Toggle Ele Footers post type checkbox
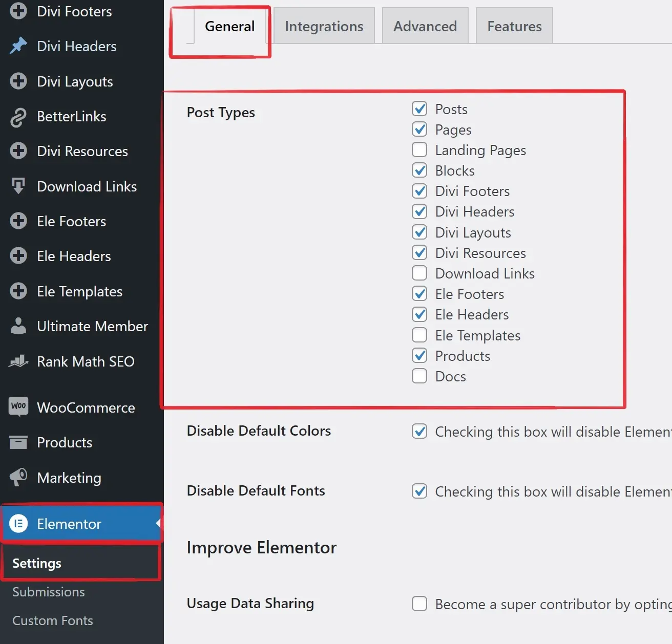The image size is (672, 644). click(419, 293)
